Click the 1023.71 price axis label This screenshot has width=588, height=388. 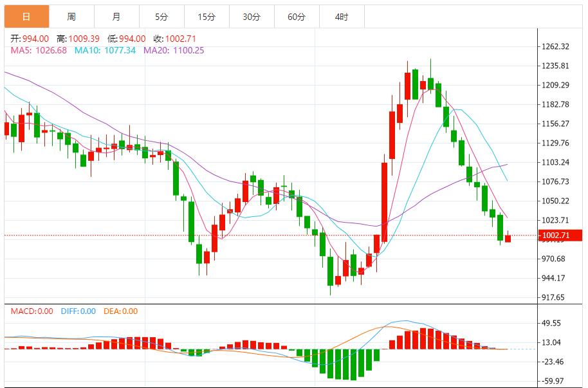(555, 220)
